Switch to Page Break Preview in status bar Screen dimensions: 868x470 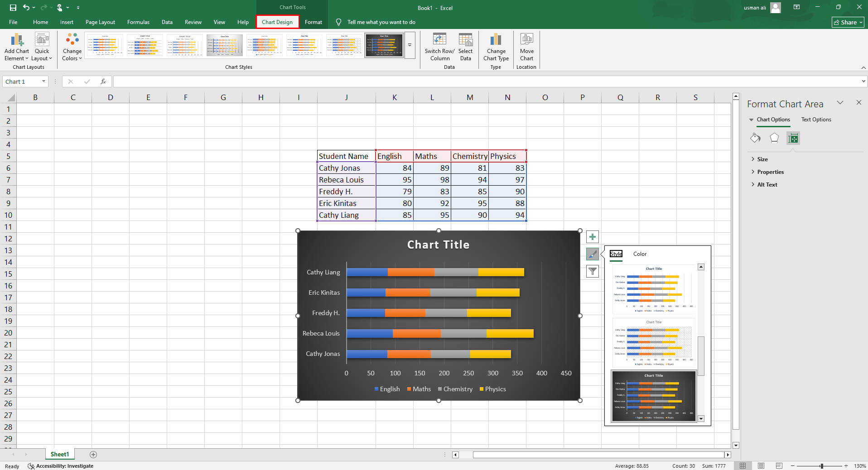click(x=779, y=466)
